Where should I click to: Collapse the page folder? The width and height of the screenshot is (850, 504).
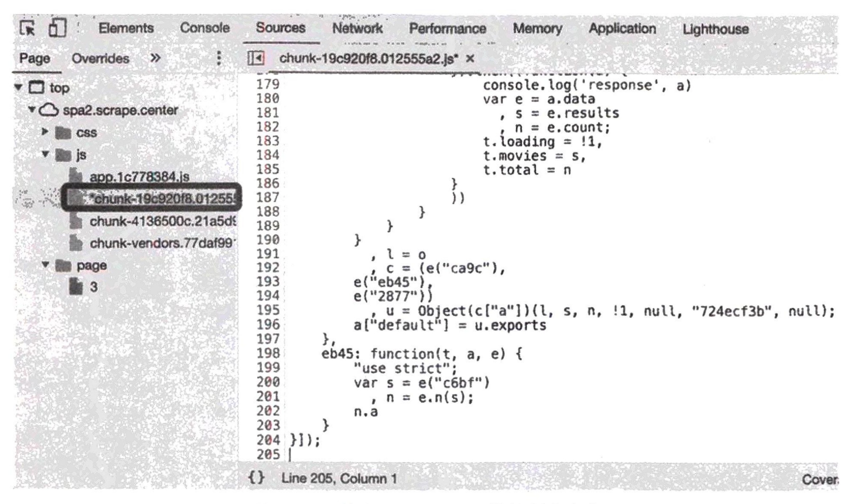(x=45, y=264)
